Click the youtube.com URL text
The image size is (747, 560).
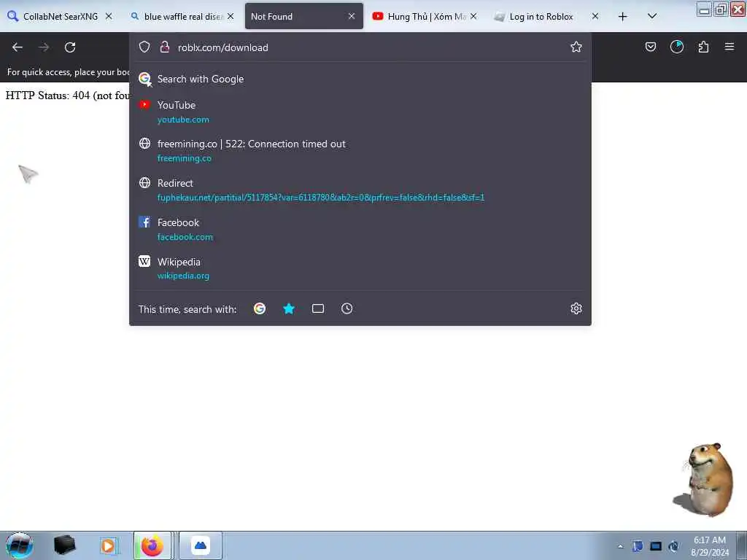click(x=183, y=120)
